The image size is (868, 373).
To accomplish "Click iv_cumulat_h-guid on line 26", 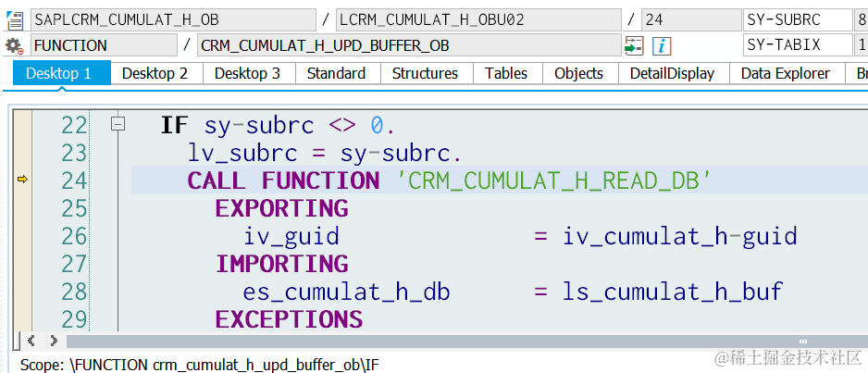I will (680, 237).
